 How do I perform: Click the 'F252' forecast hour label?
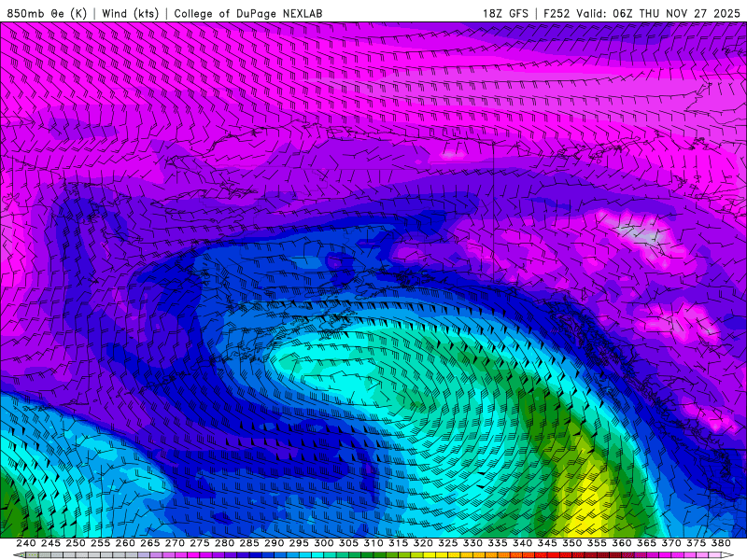coord(557,13)
